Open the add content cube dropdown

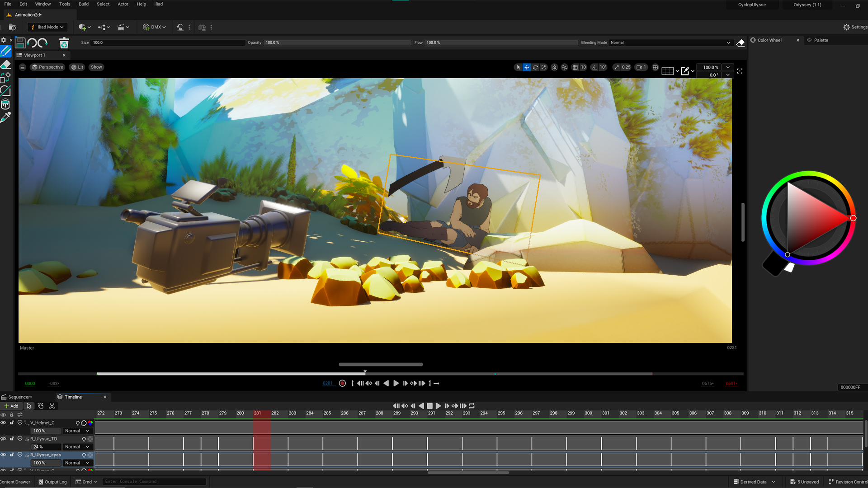point(85,27)
